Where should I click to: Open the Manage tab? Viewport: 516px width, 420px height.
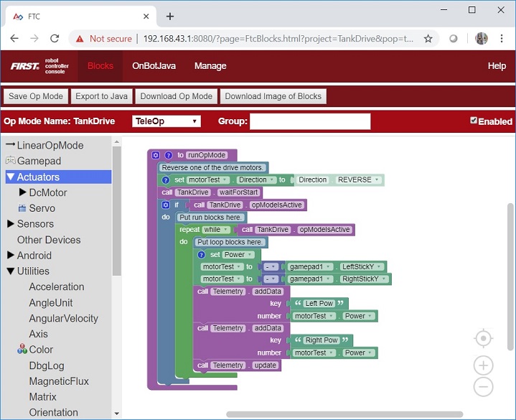point(210,66)
